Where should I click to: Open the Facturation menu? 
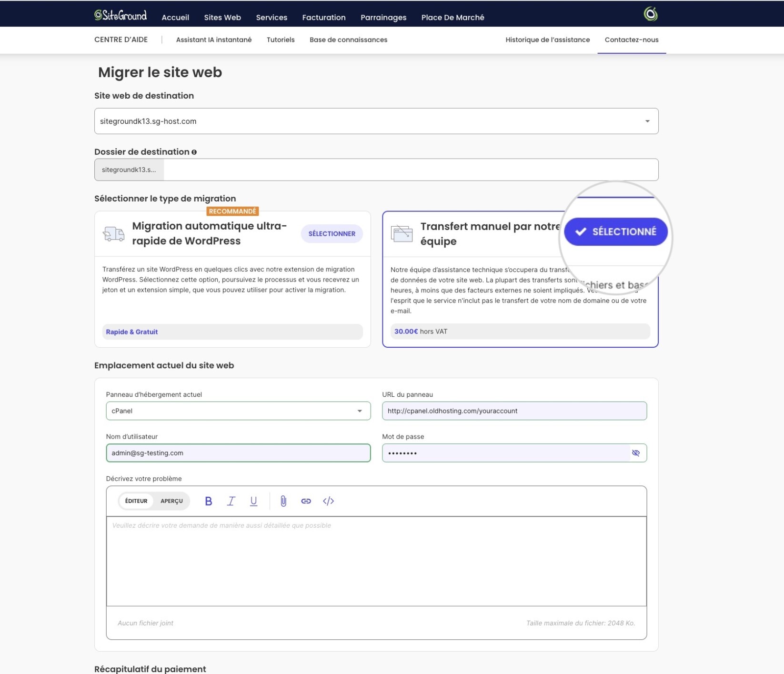point(324,18)
